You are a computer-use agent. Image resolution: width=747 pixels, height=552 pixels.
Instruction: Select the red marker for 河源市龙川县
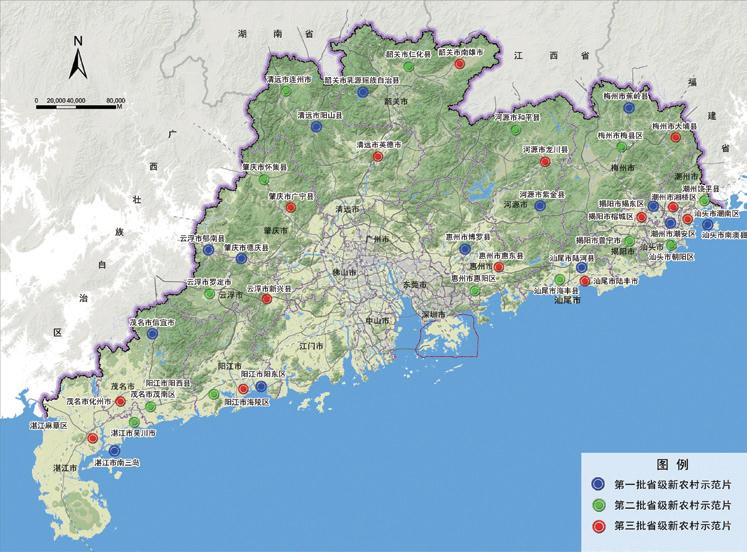pyautogui.click(x=545, y=160)
